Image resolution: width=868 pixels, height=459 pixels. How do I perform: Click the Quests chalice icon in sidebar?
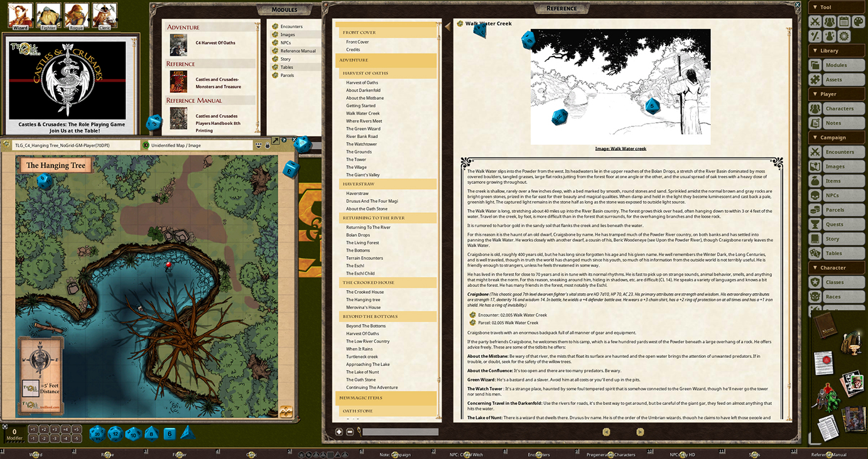click(815, 224)
